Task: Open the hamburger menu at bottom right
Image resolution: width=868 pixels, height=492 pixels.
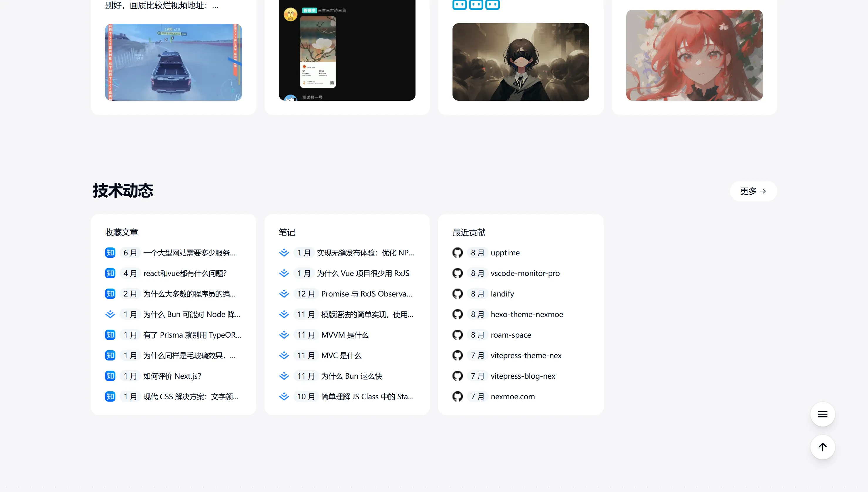Action: [x=823, y=414]
